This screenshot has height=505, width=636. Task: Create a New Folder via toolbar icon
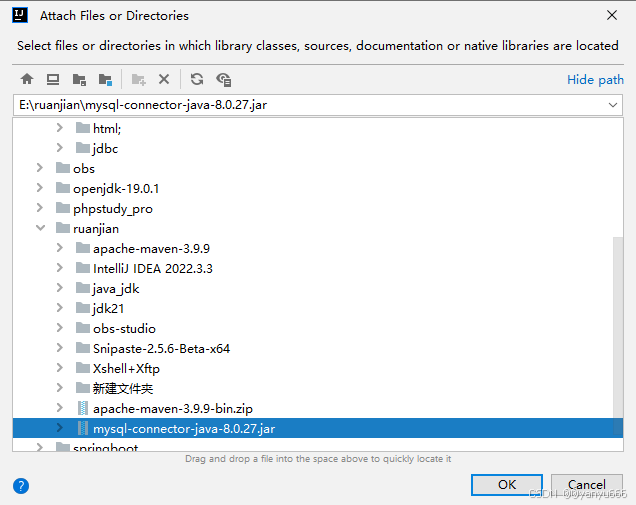tap(138, 80)
